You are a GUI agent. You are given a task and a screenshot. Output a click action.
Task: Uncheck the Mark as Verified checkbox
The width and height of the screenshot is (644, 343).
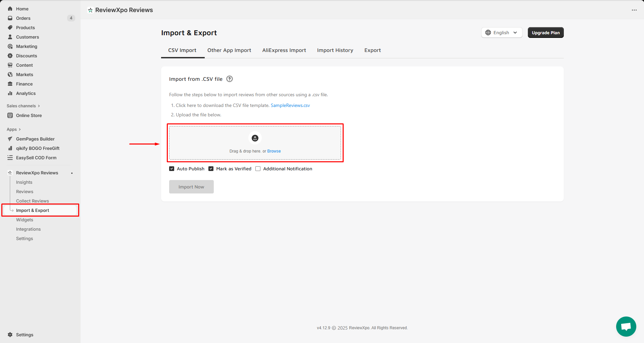(x=211, y=169)
